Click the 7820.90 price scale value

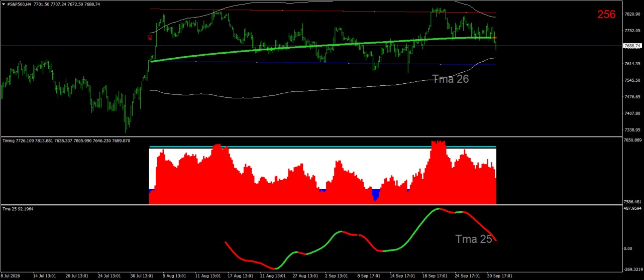point(632,14)
